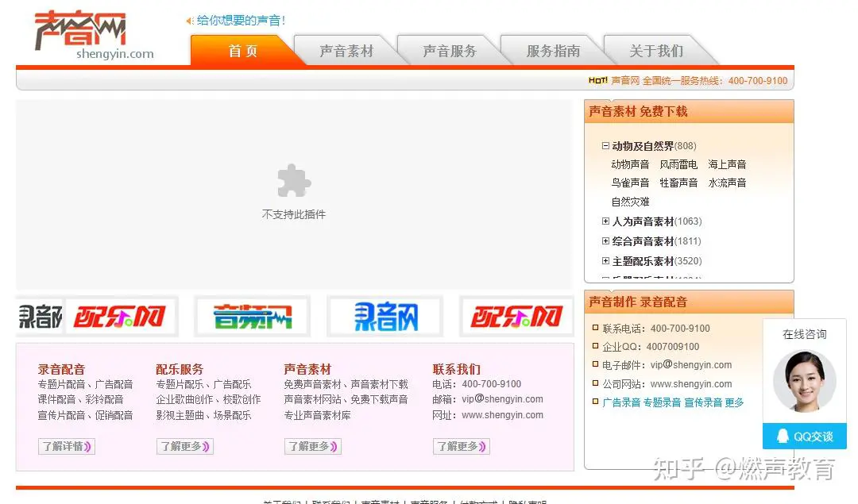This screenshot has width=858, height=504.
Task: Click 企业歌曲创作、校歌创作 line
Action: [x=208, y=399]
